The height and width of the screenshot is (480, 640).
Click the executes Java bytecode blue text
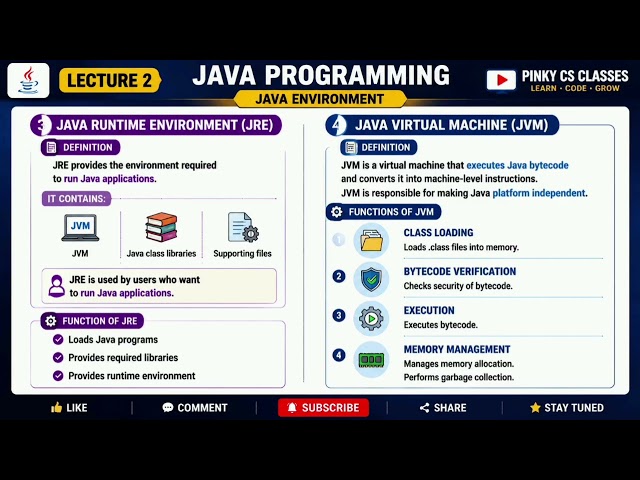[x=518, y=165]
